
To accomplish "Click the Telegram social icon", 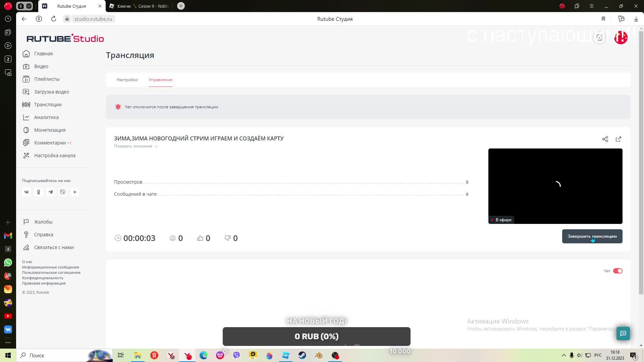I will point(51,192).
